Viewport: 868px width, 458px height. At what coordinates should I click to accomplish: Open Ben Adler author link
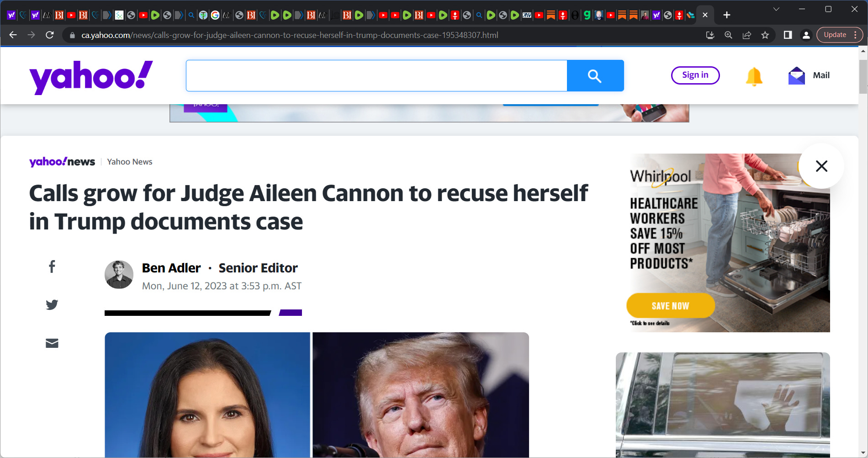coord(171,268)
